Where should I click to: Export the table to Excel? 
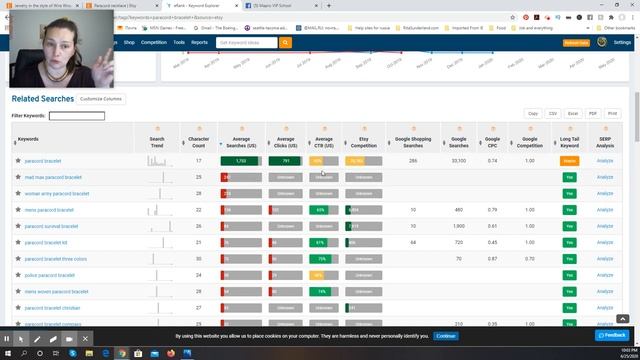coord(573,113)
